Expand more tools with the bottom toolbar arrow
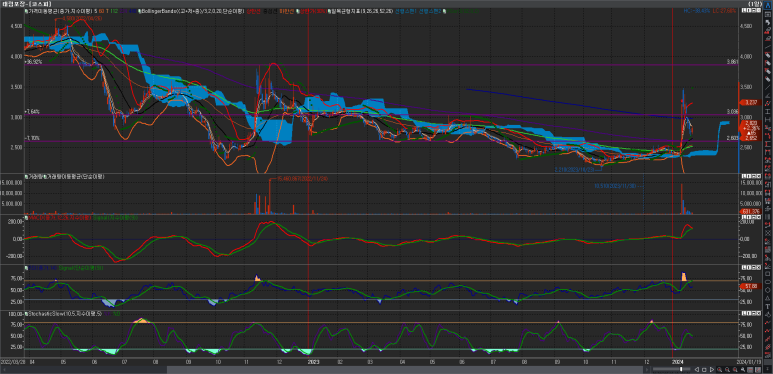Screen dimensions: 773x374 [768, 369]
